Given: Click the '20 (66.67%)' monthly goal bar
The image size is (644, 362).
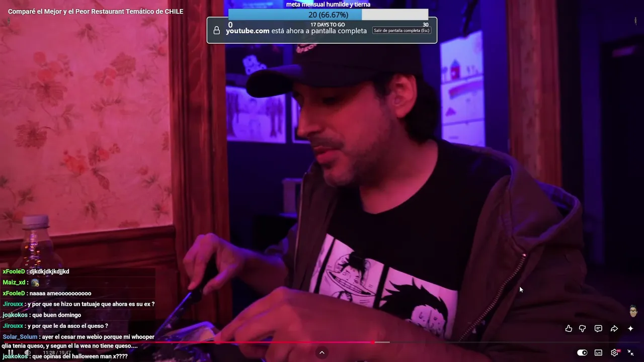Looking at the screenshot, I should click(328, 15).
